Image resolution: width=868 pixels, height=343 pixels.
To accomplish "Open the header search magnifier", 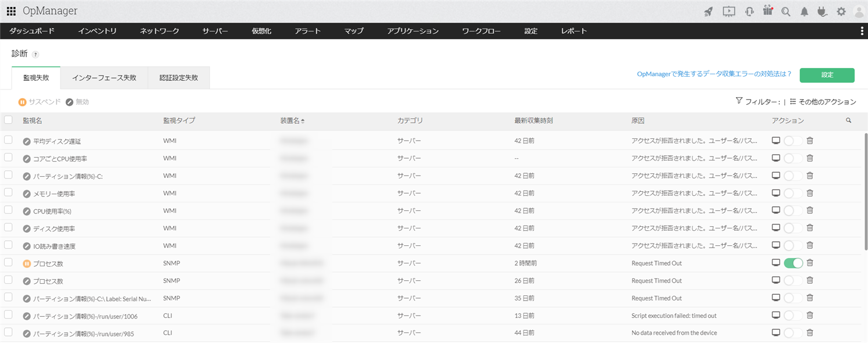I will (786, 12).
